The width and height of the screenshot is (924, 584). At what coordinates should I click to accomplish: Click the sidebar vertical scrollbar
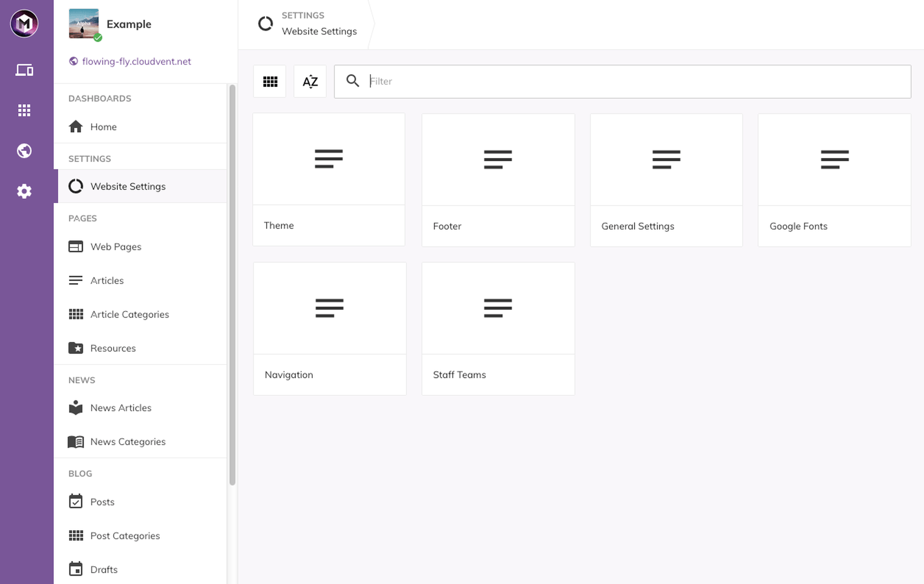[232, 284]
